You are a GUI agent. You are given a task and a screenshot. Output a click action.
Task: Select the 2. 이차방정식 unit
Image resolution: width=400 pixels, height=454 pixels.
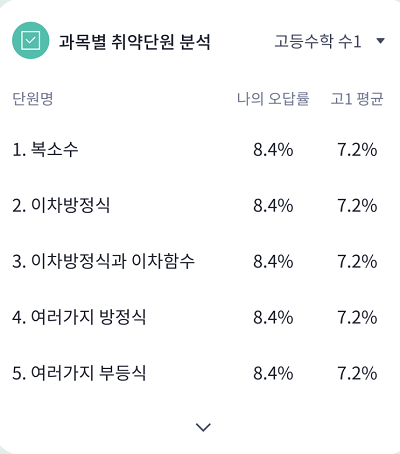[61, 205]
